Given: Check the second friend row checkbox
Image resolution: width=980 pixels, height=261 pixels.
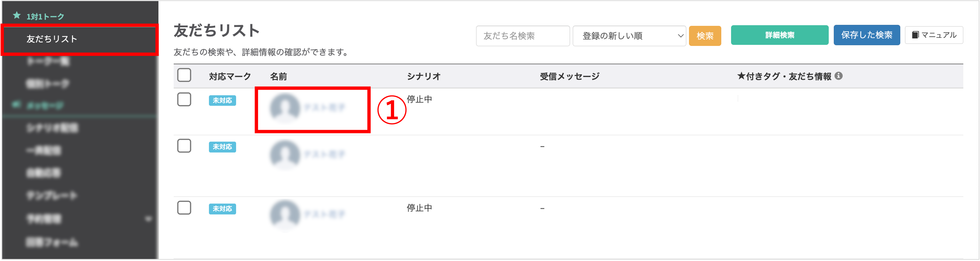Looking at the screenshot, I should 184,146.
